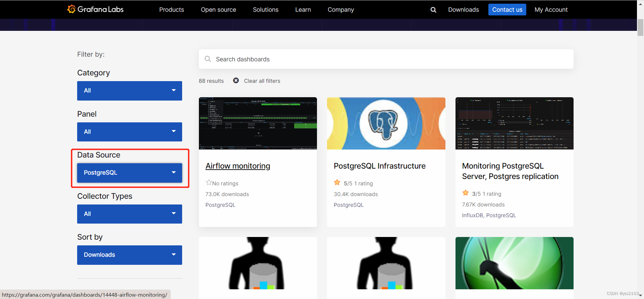Click the Airflow monitoring empty star icon
Screen dimensions: 644x299
[x=209, y=182]
